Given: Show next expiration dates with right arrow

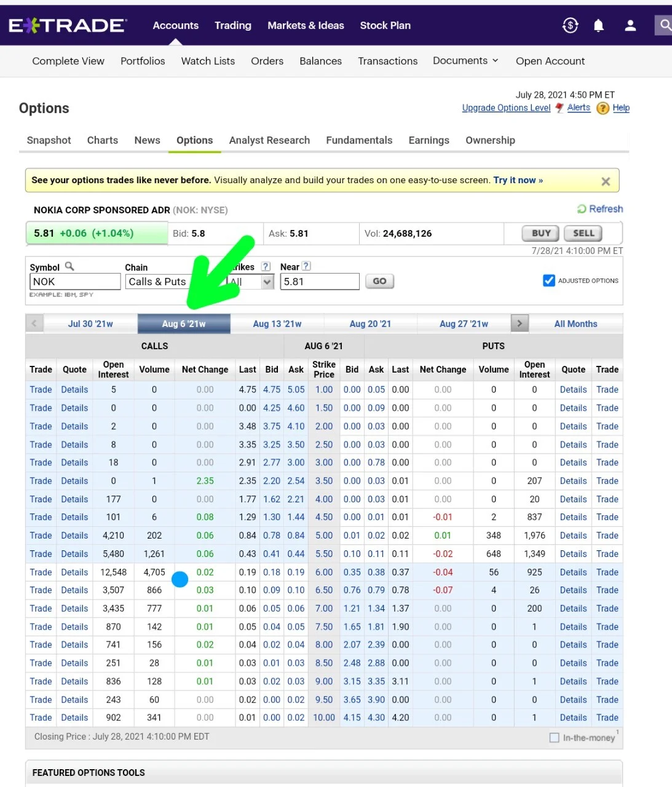Looking at the screenshot, I should (x=520, y=323).
